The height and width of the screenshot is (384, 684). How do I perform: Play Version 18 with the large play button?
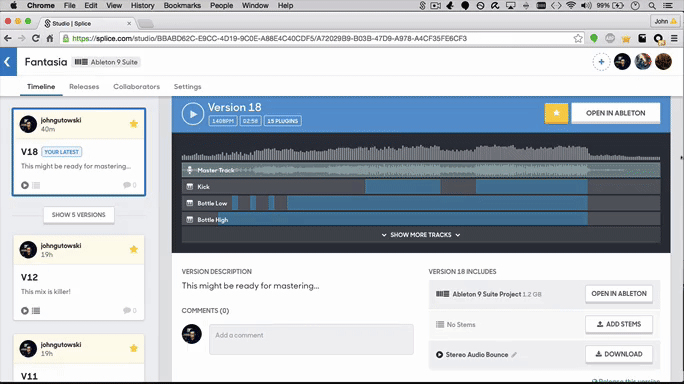[193, 114]
